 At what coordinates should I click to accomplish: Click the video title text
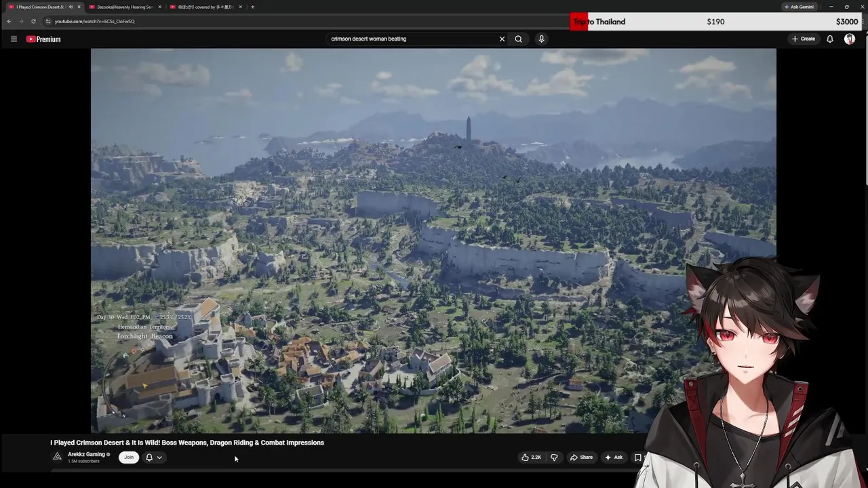(x=187, y=443)
